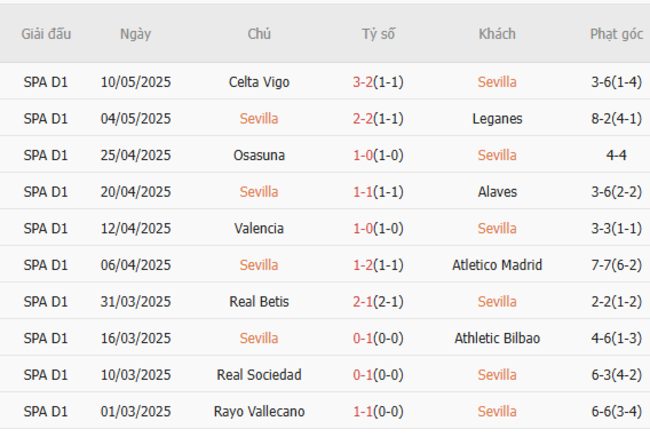Click the Celta Vigo team name

tap(259, 82)
